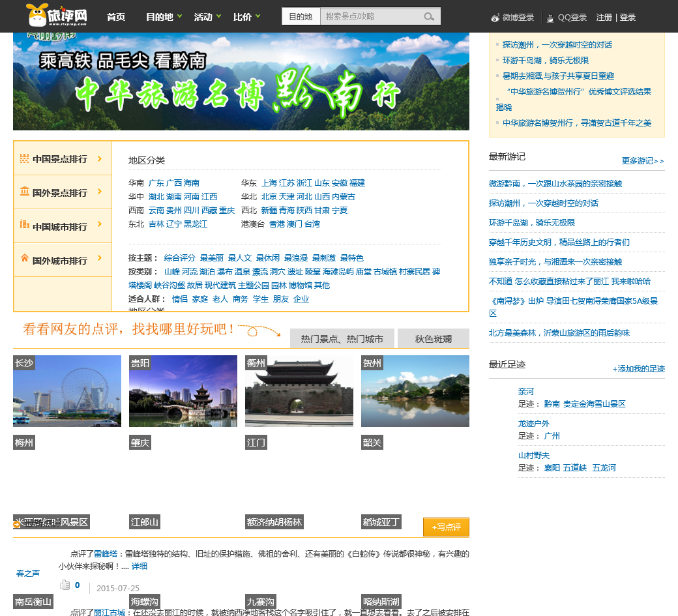Click the Weibo login icon
The width and height of the screenshot is (678, 616).
coord(495,18)
